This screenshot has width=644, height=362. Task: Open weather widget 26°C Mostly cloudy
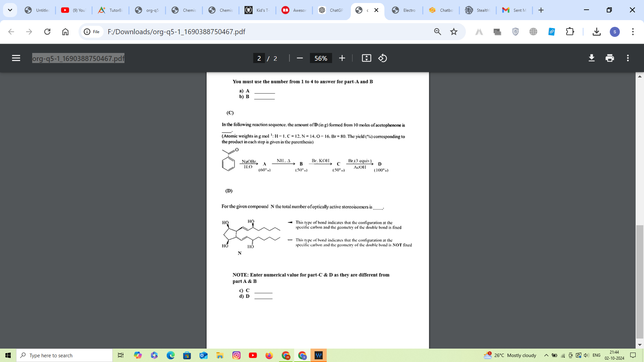pos(510,355)
